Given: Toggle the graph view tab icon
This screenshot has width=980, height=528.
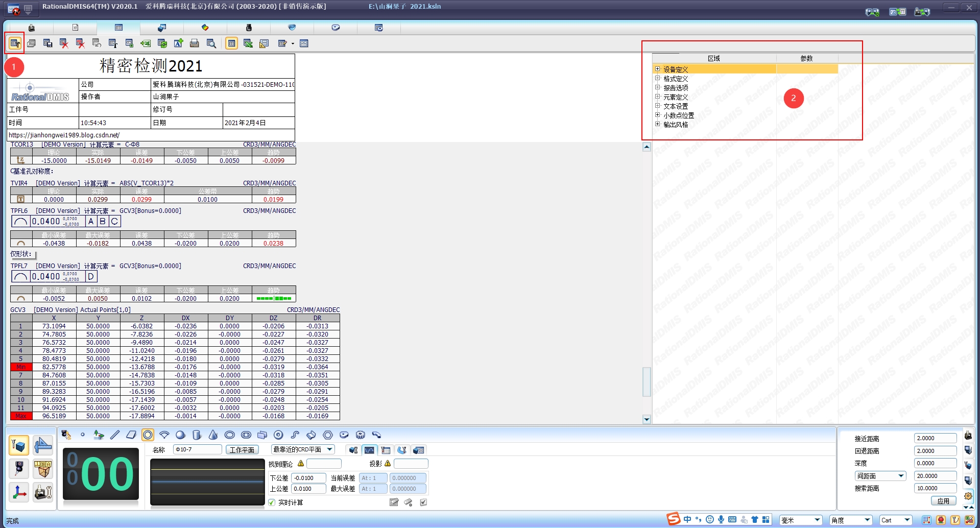Looking at the screenshot, I should pyautogui.click(x=369, y=450).
